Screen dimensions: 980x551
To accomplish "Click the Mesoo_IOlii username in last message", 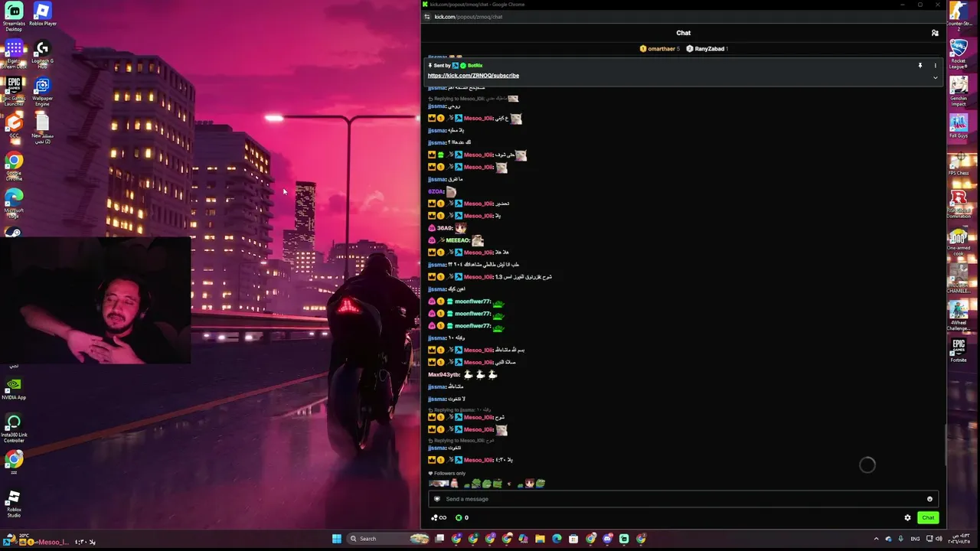I will (x=479, y=460).
